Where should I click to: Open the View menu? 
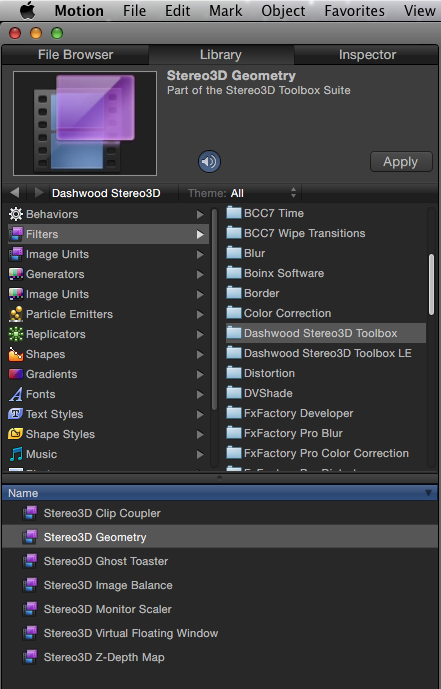pos(419,10)
